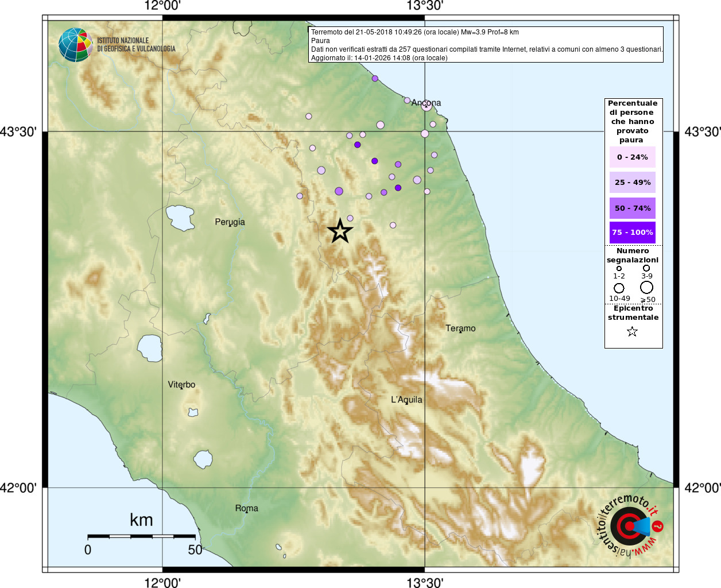Click the 'Dati non verificati' questionnaire line
721x588 pixels.
[487, 49]
